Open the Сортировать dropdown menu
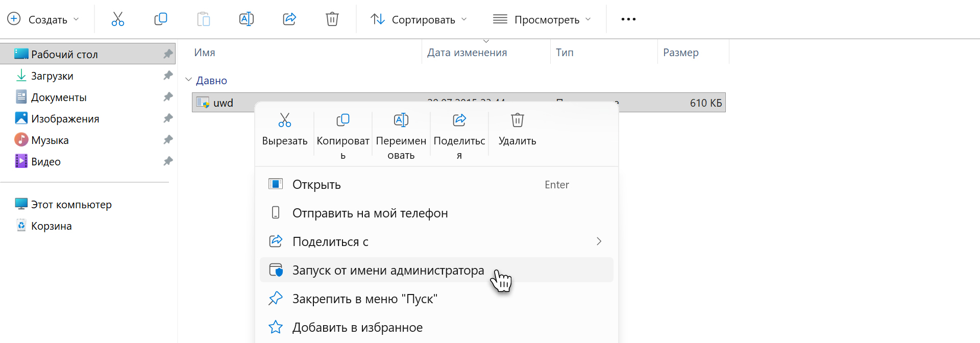This screenshot has height=343, width=980. [419, 19]
